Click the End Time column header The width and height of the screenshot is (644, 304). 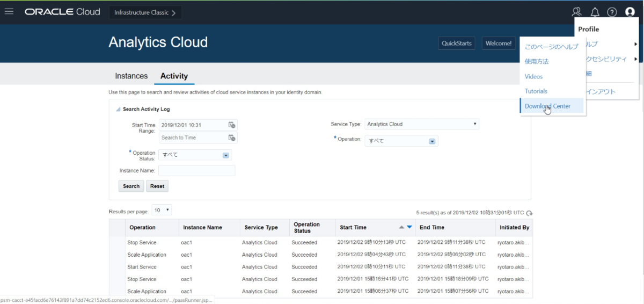(x=431, y=227)
